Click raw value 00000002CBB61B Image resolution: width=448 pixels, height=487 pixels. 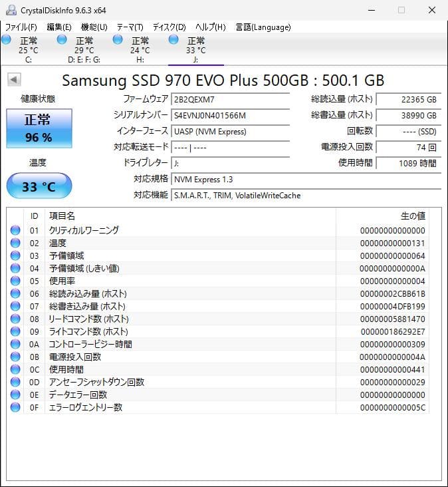click(x=392, y=294)
